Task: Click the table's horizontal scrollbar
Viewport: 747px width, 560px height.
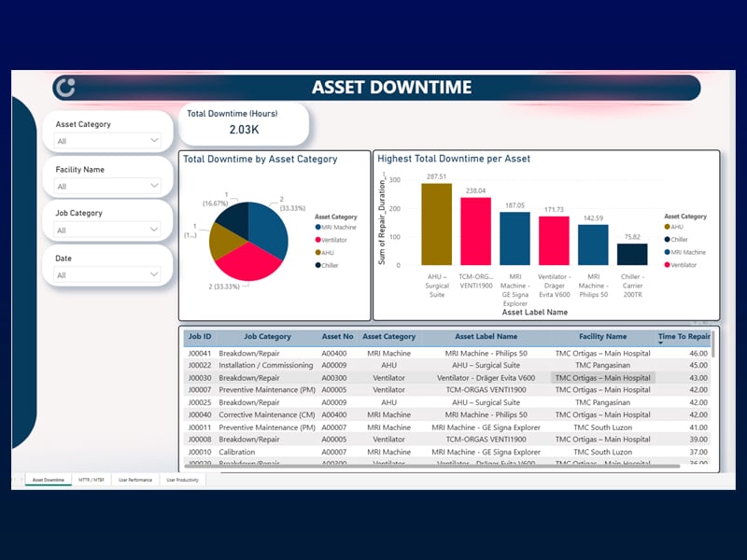Action: click(x=432, y=467)
